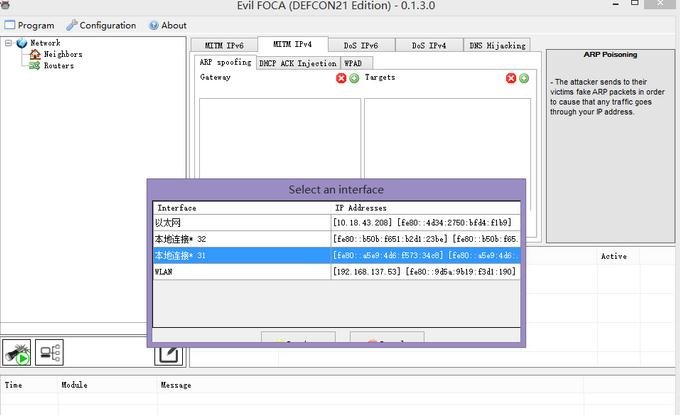Open the Configuration menu
This screenshot has width=680, height=415.
101,25
